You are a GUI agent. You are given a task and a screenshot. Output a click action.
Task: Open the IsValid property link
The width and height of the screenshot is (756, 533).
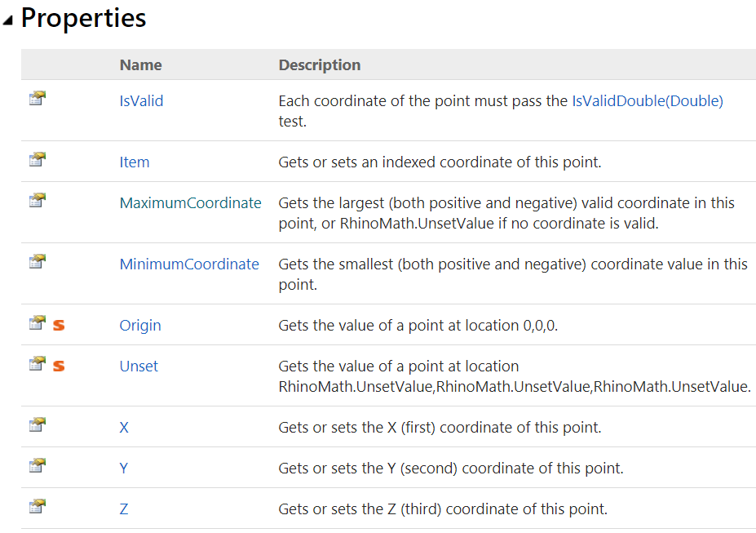141,101
